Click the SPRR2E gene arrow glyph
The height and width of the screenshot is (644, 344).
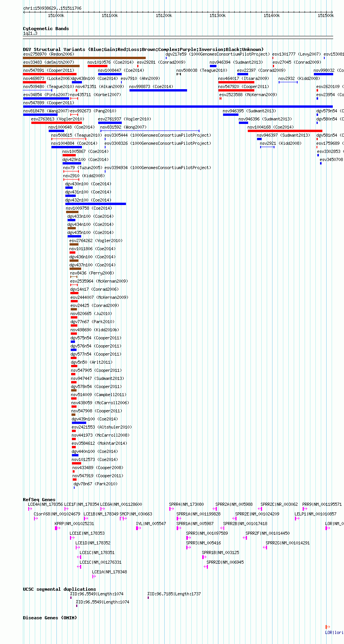click(x=234, y=519)
